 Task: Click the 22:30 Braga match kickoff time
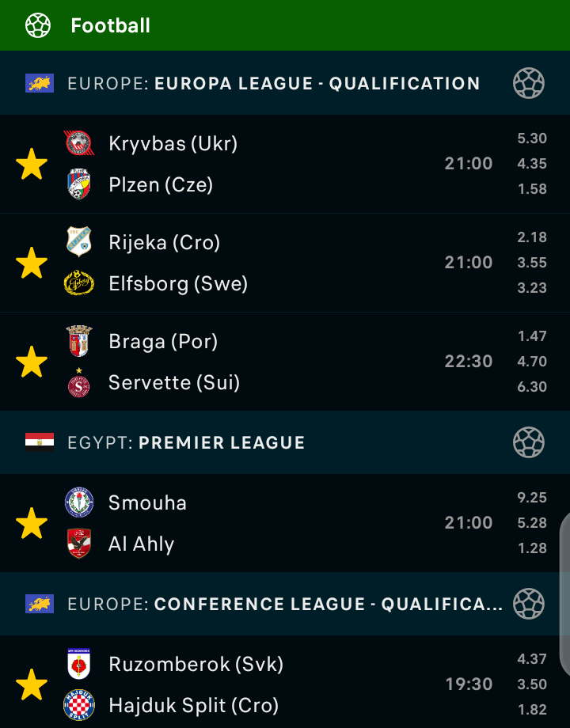coord(469,362)
